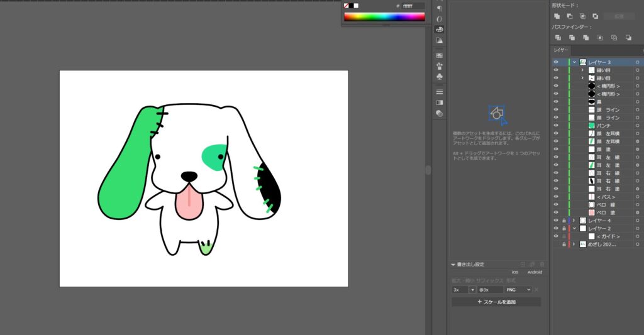Screen dimensions: 644x335
Task: Unlock レイヤー 4 via its lock icon
Action: [x=563, y=221]
